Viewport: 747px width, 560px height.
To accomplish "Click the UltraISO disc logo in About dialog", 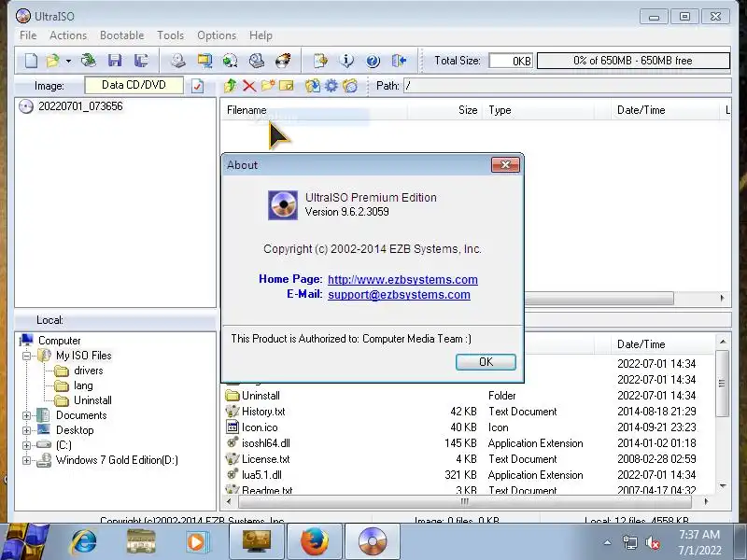I will coord(283,205).
